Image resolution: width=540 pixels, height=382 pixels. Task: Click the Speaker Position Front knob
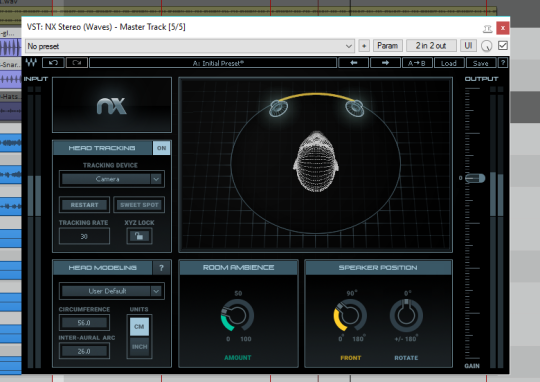tap(350, 315)
